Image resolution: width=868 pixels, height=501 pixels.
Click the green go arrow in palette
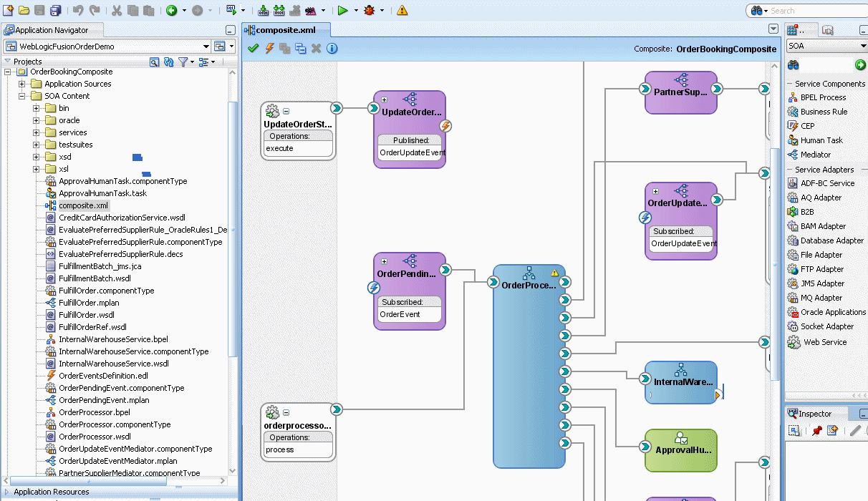tap(860, 65)
